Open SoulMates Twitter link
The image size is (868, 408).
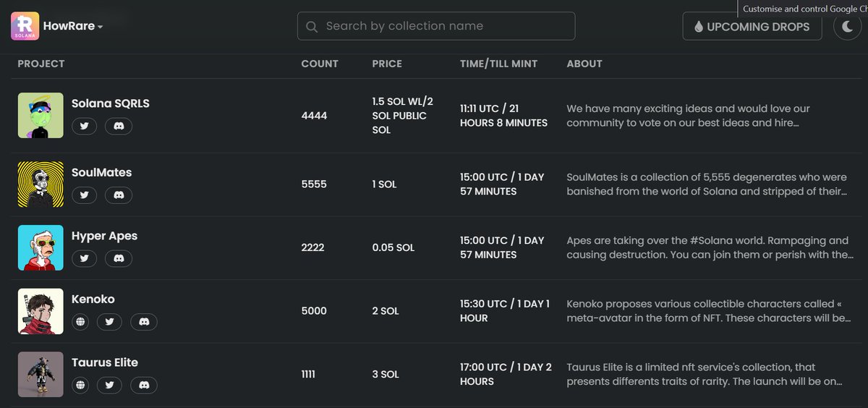(x=85, y=195)
